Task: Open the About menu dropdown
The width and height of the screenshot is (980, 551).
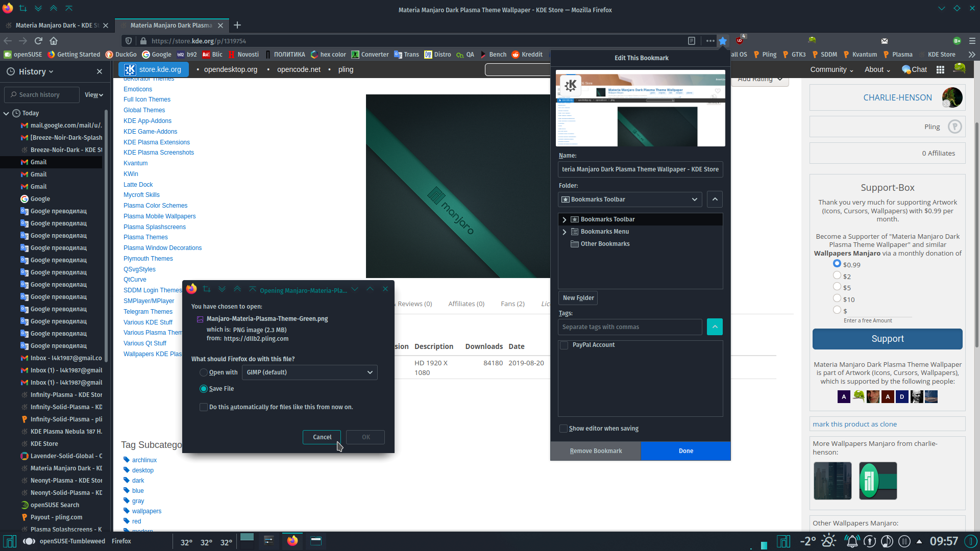Action: pos(877,69)
